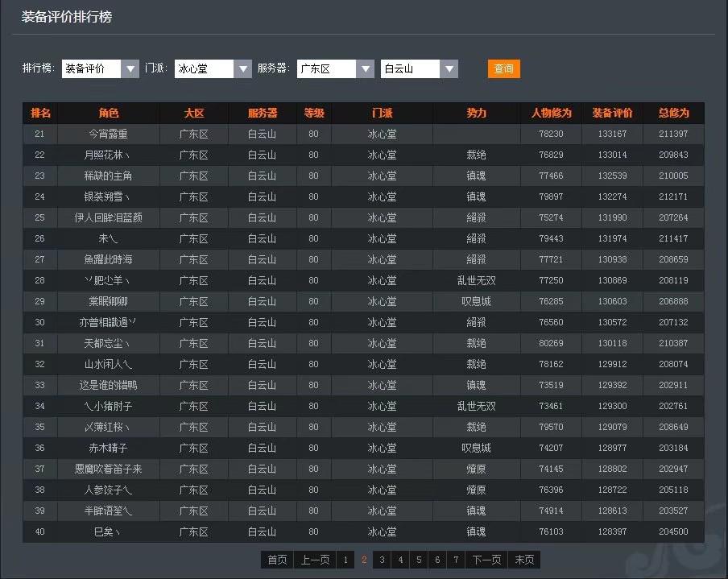Screen dimensions: 728x579
Task: Click the orange 查询 button
Action: click(x=504, y=69)
